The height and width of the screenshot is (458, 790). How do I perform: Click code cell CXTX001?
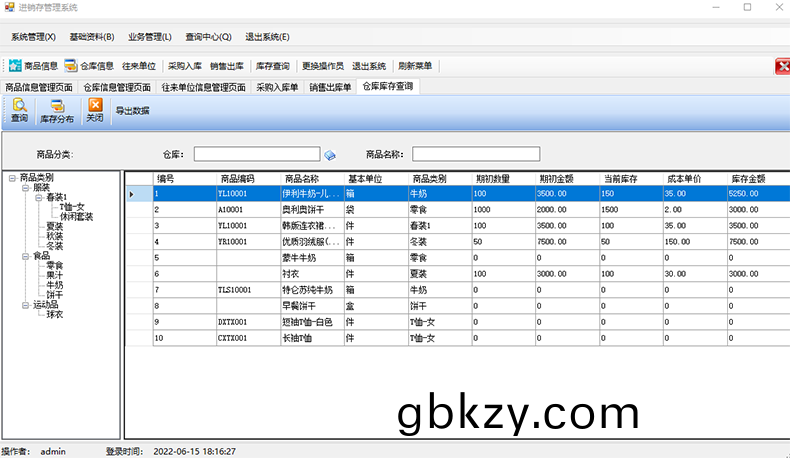248,339
